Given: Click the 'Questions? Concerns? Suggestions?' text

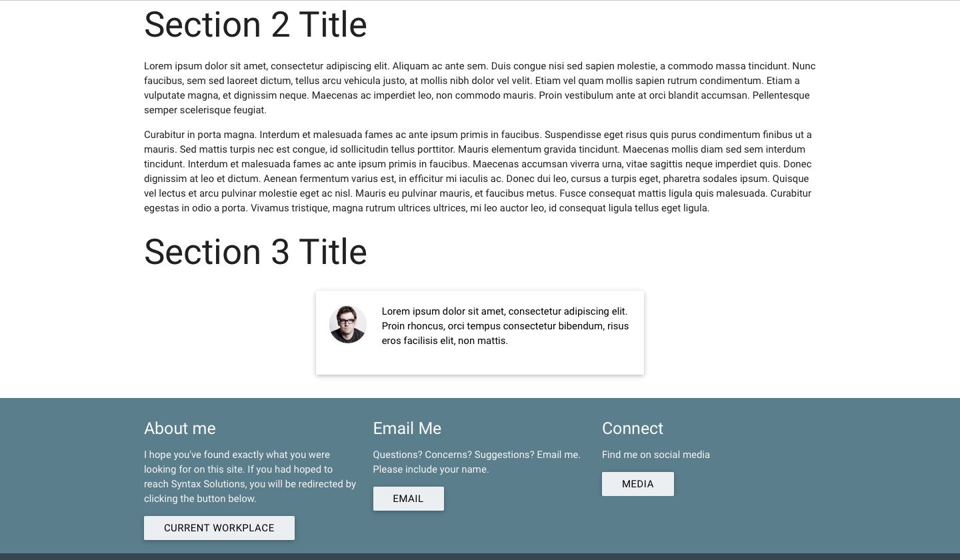Looking at the screenshot, I should (453, 455).
